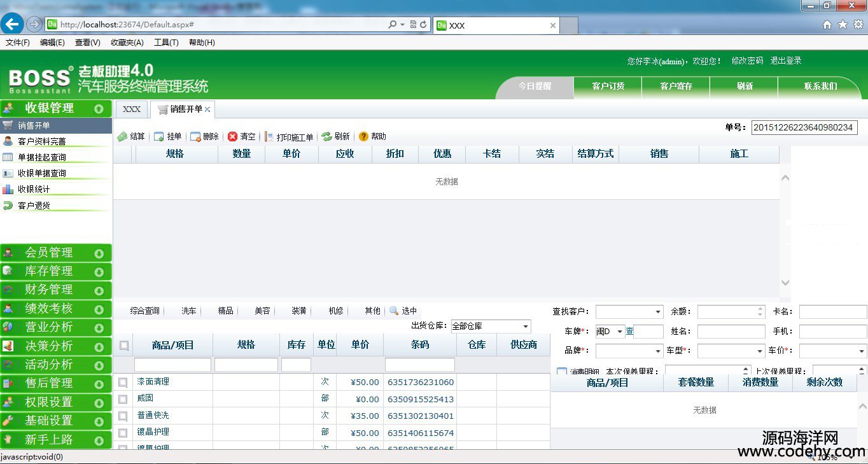The image size is (868, 464).
Task: Click the red 清空 clear icon
Action: pyautogui.click(x=233, y=136)
